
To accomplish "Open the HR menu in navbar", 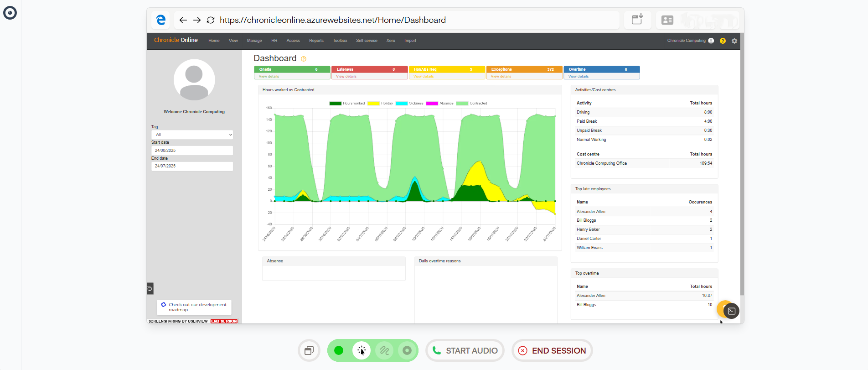I will (x=274, y=41).
